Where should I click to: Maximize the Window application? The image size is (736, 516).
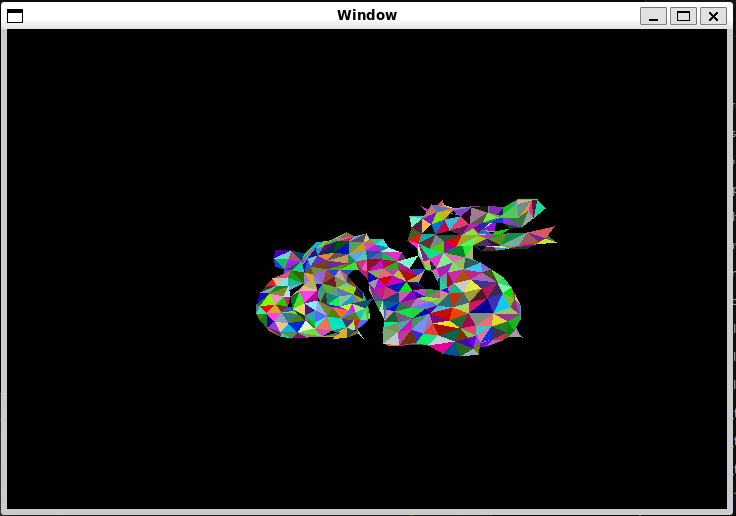[683, 16]
